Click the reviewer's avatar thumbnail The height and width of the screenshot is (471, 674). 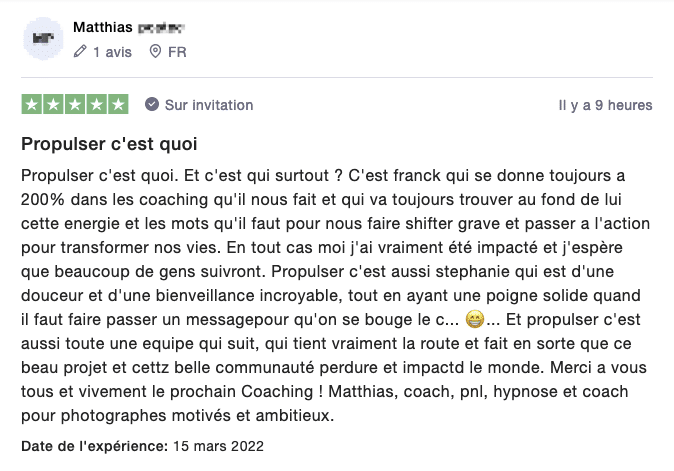tap(43, 39)
